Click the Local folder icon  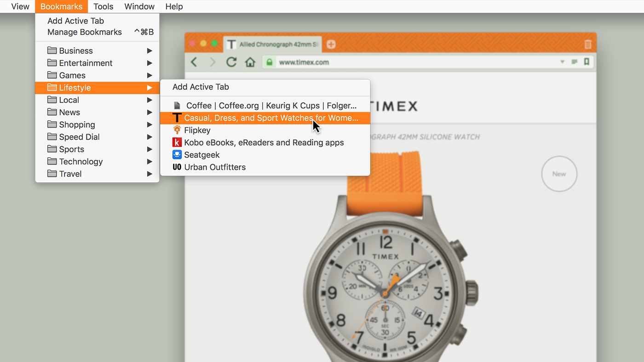[52, 100]
